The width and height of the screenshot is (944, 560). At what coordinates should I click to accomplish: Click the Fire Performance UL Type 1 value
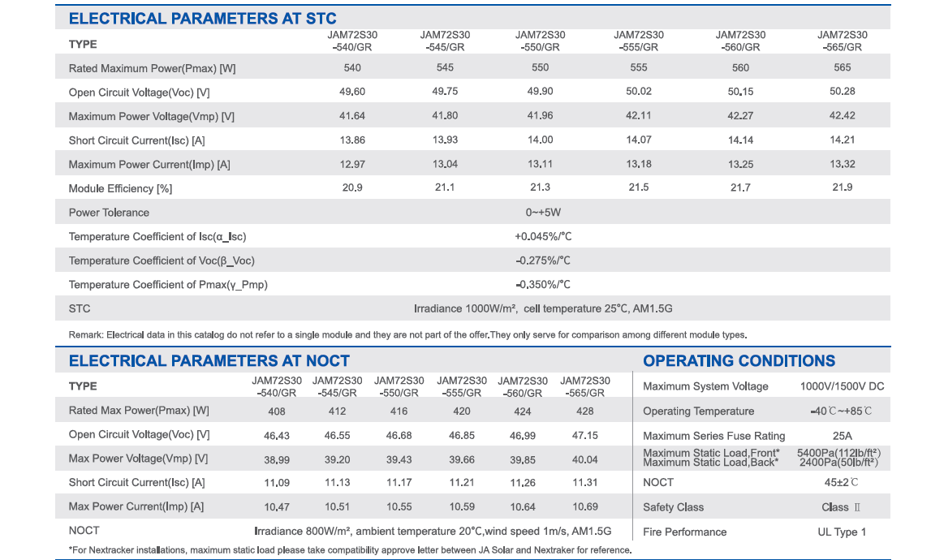[842, 532]
